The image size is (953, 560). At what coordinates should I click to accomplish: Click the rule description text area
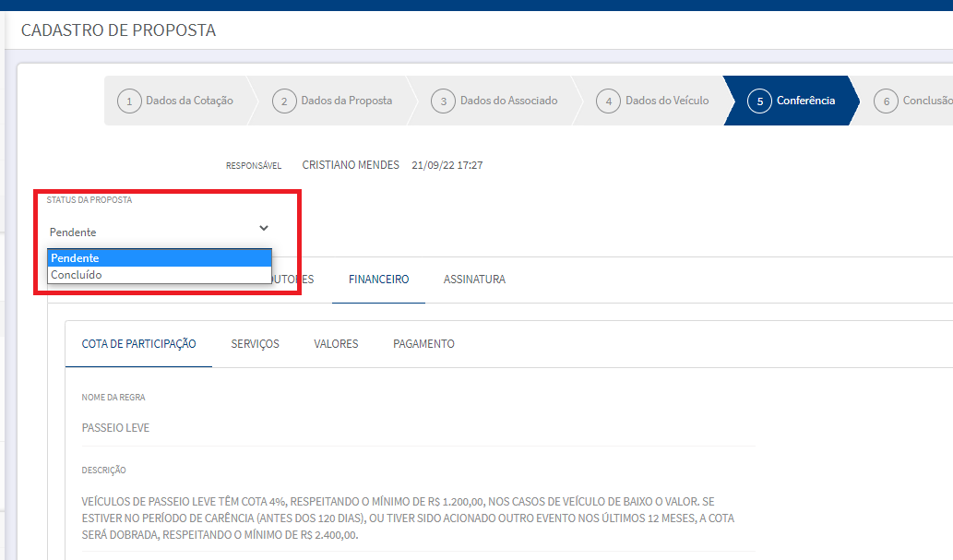[x=418, y=518]
